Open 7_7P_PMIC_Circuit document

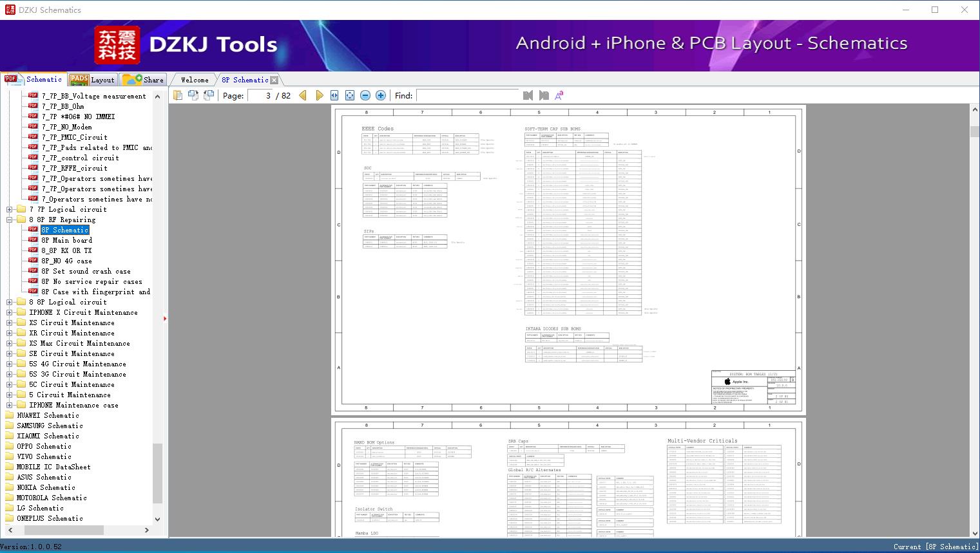pyautogui.click(x=75, y=137)
